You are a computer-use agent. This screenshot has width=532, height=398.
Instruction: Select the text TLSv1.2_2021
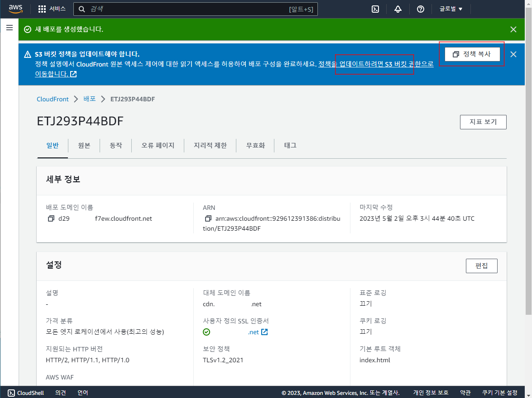pos(223,360)
